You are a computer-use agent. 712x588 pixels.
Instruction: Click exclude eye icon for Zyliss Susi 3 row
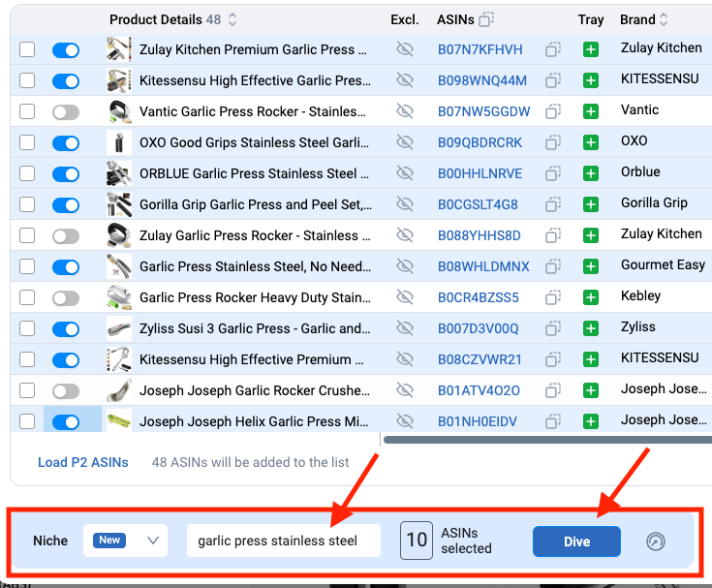pos(404,327)
